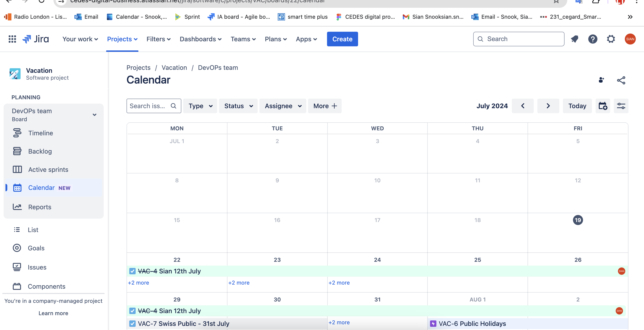Open the Status filter dropdown
The height and width of the screenshot is (330, 644).
click(x=238, y=106)
